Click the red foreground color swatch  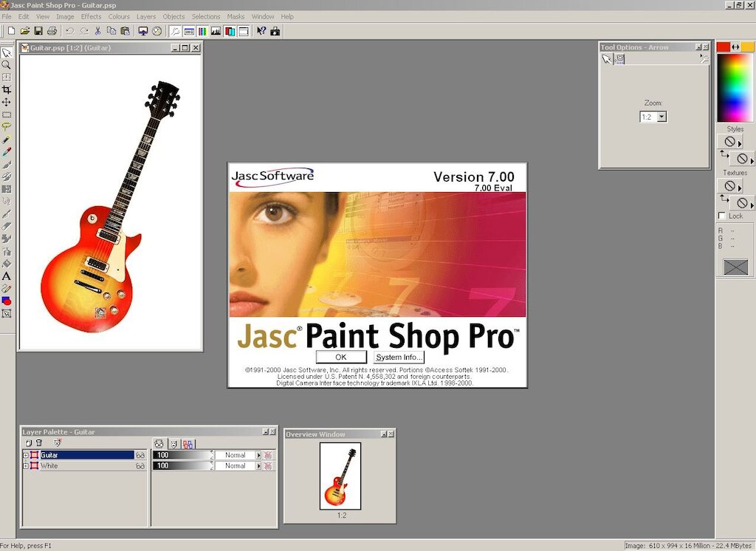(723, 47)
